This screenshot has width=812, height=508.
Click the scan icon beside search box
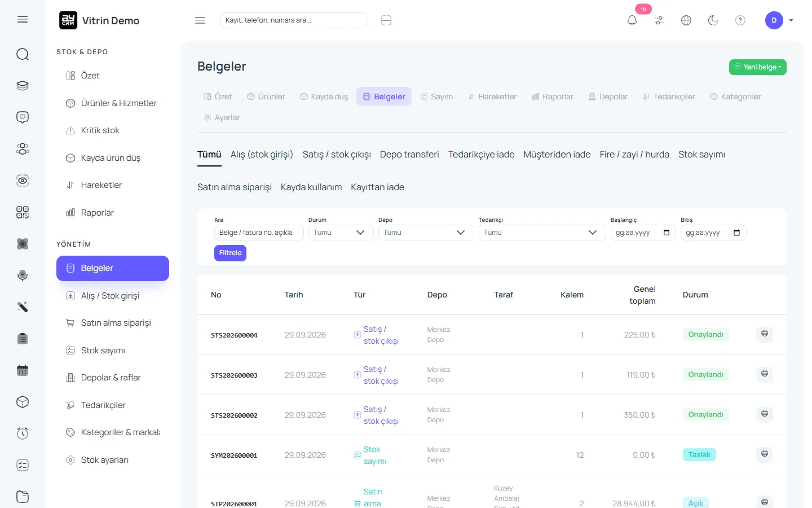[x=386, y=20]
